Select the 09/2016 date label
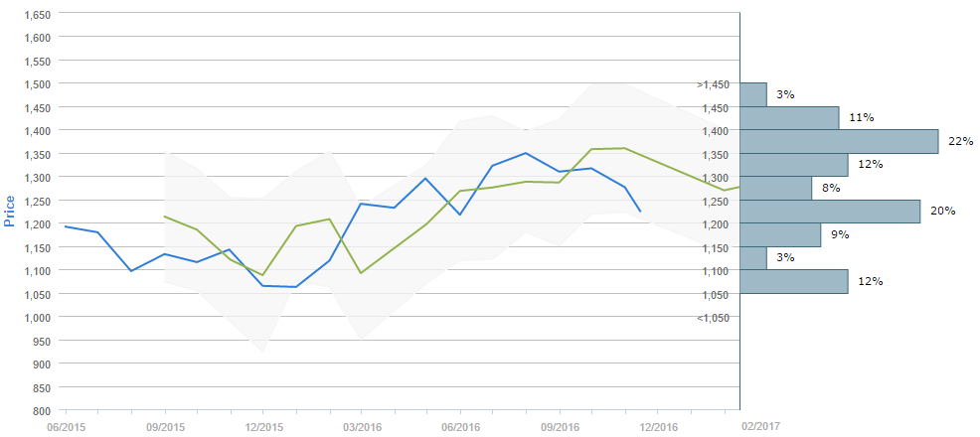This screenshot has width=980, height=437. (559, 425)
